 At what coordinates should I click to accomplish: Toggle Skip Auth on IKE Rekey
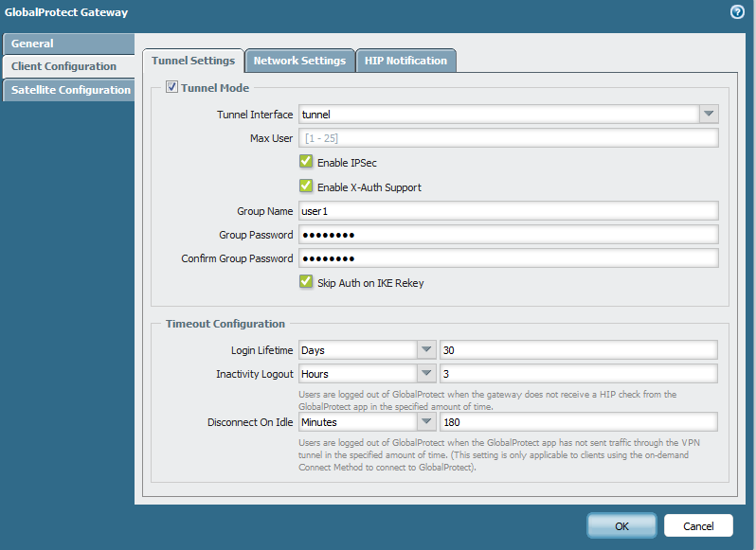306,281
